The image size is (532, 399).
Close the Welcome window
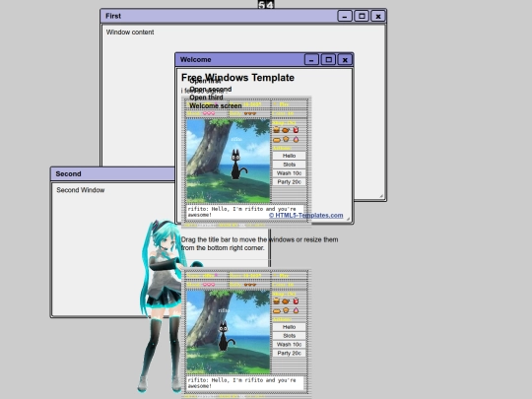[x=345, y=60]
